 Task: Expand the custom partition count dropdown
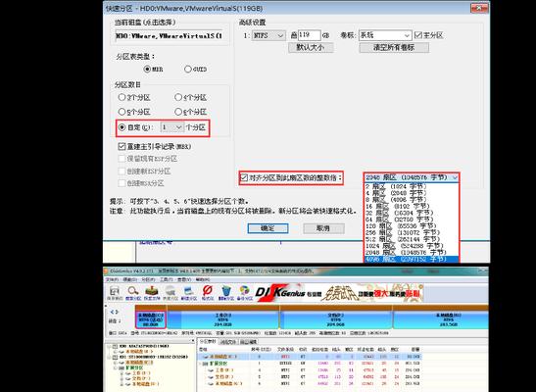(x=171, y=127)
